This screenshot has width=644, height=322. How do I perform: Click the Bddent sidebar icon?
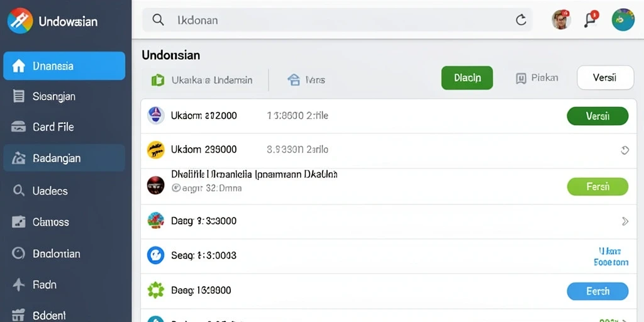point(18,315)
